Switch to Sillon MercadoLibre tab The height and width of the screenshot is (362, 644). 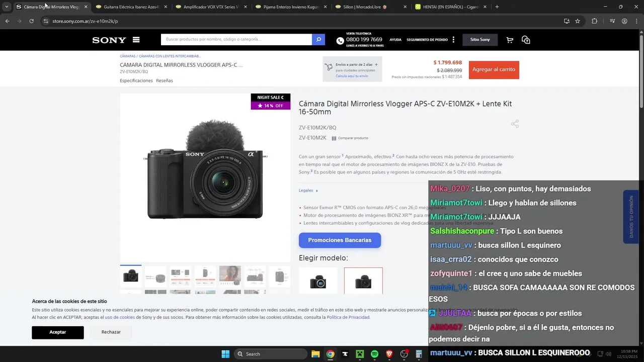pos(370,7)
